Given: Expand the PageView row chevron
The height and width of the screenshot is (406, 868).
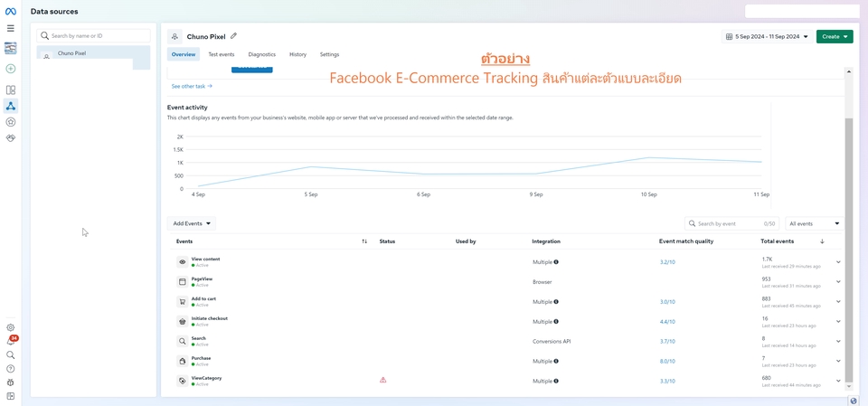Looking at the screenshot, I should [x=838, y=282].
